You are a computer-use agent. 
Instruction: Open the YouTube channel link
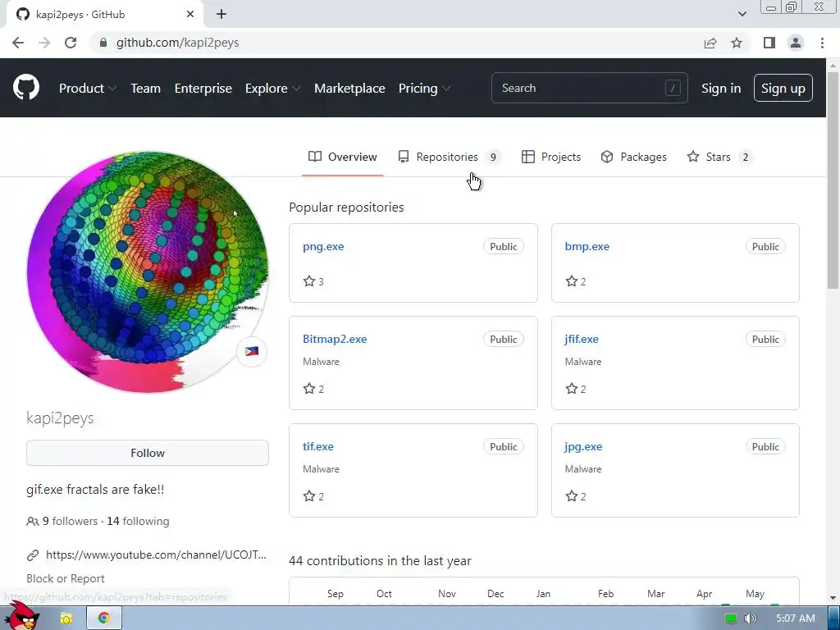click(156, 555)
